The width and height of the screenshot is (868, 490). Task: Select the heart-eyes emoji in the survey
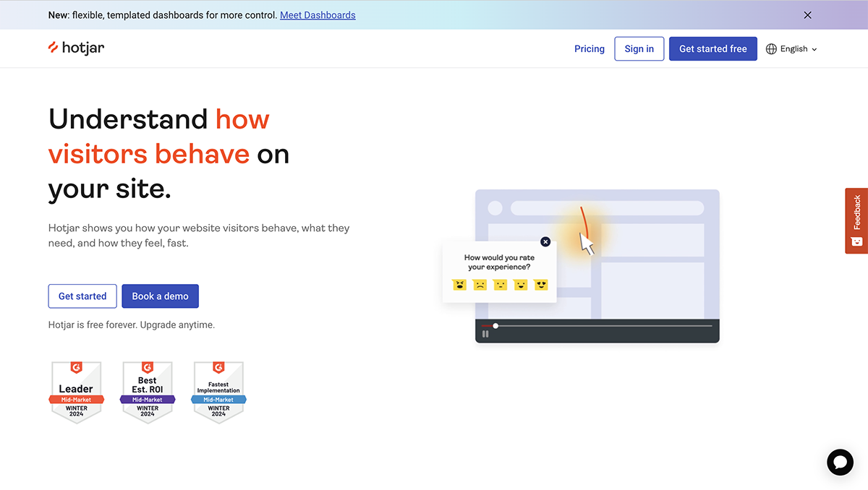tap(541, 285)
